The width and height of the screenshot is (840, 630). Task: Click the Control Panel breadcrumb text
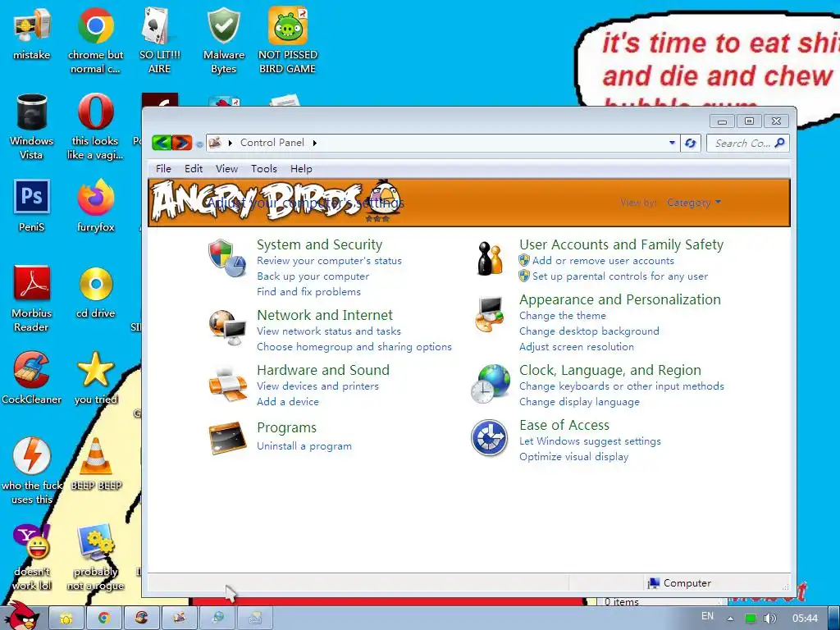pyautogui.click(x=272, y=143)
